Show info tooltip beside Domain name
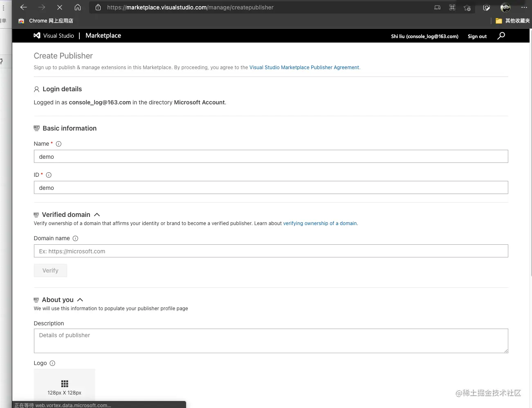The image size is (532, 408). 75,239
